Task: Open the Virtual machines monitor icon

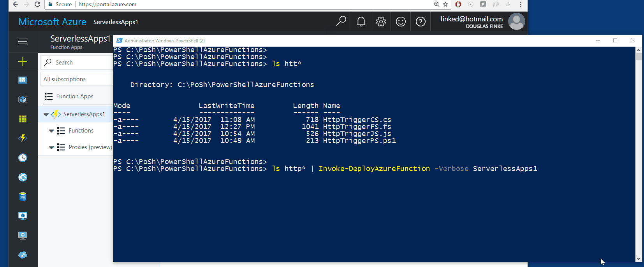Action: pos(23,216)
